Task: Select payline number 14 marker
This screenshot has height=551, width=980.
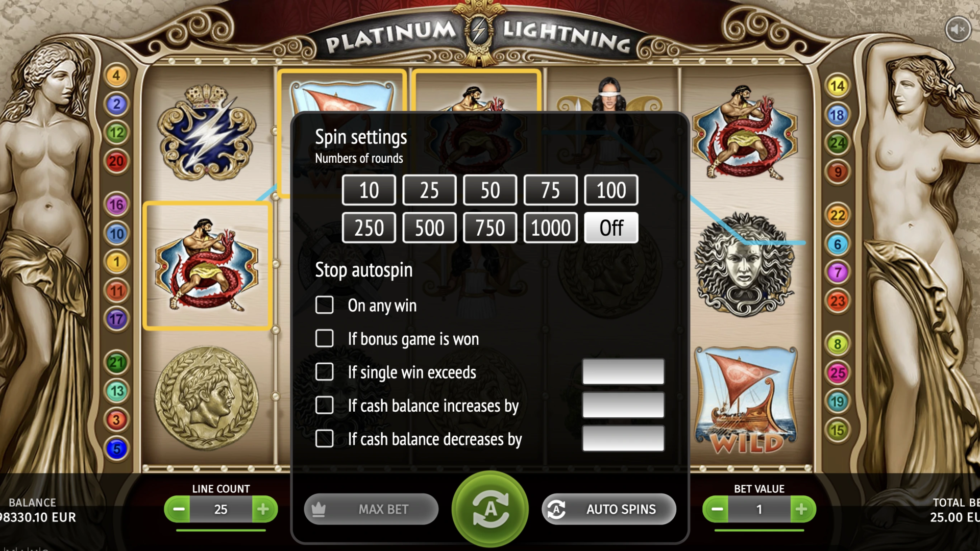Action: tap(837, 86)
